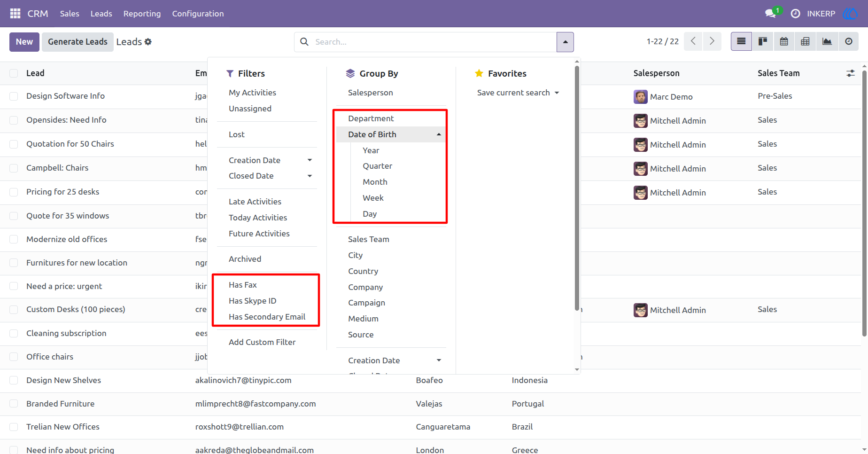Switch to pivot table view icon
The height and width of the screenshot is (454, 868).
coord(805,41)
